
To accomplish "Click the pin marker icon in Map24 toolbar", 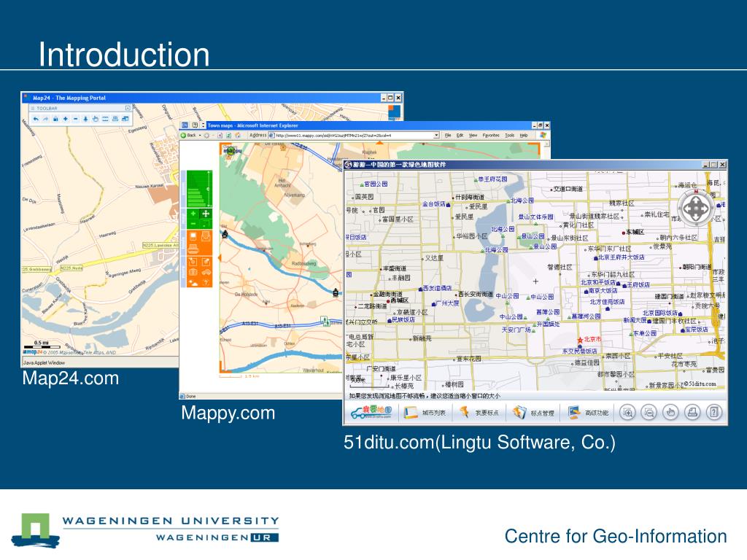I will (85, 119).
